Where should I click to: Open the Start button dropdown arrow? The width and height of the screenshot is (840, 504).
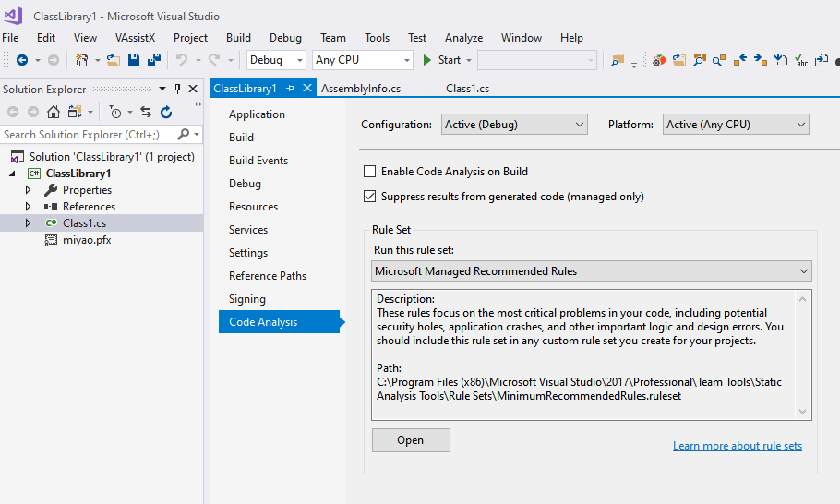(469, 60)
